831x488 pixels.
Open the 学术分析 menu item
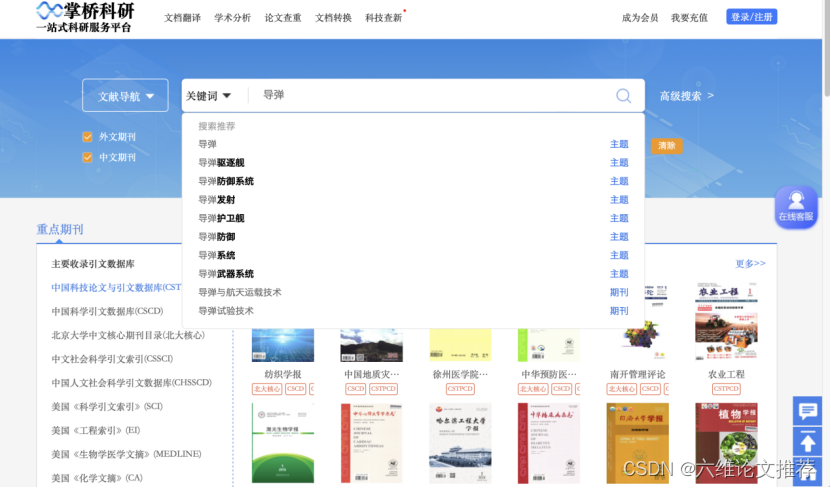[232, 18]
